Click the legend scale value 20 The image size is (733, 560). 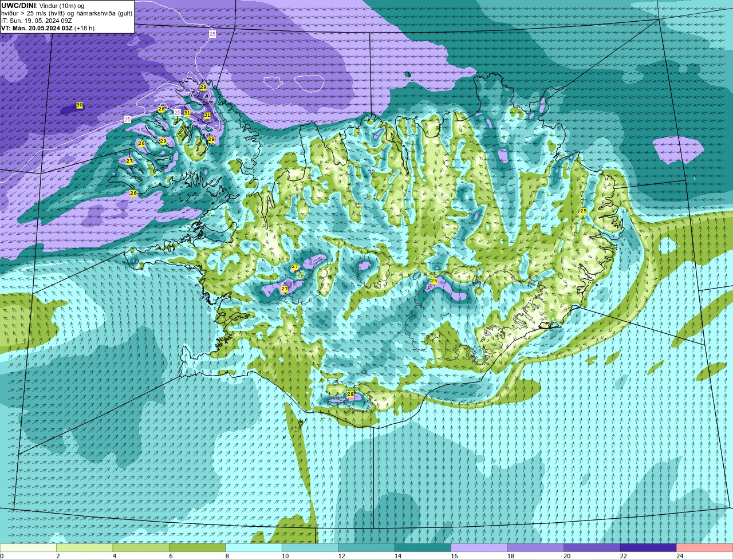[x=567, y=556]
